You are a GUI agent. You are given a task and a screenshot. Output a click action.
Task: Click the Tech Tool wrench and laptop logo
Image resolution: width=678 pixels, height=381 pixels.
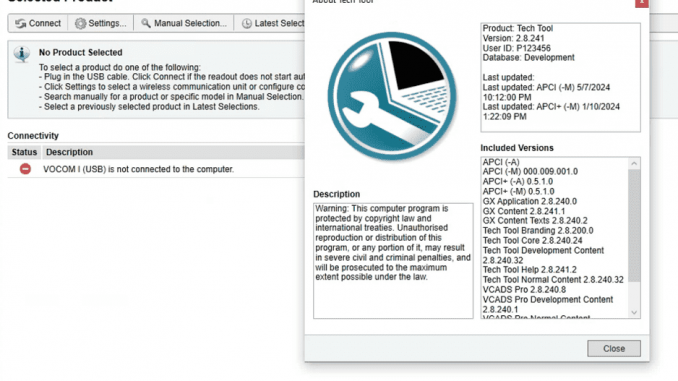[392, 96]
